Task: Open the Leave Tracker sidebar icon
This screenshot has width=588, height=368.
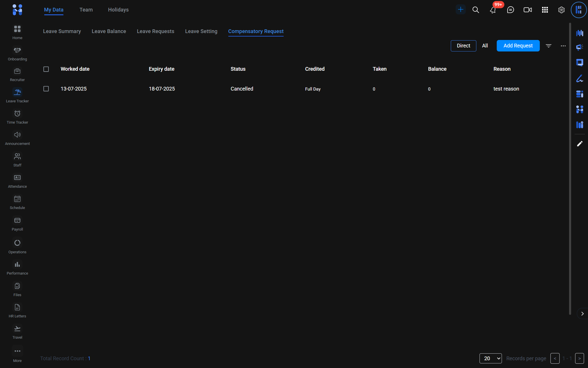Action: click(x=17, y=93)
